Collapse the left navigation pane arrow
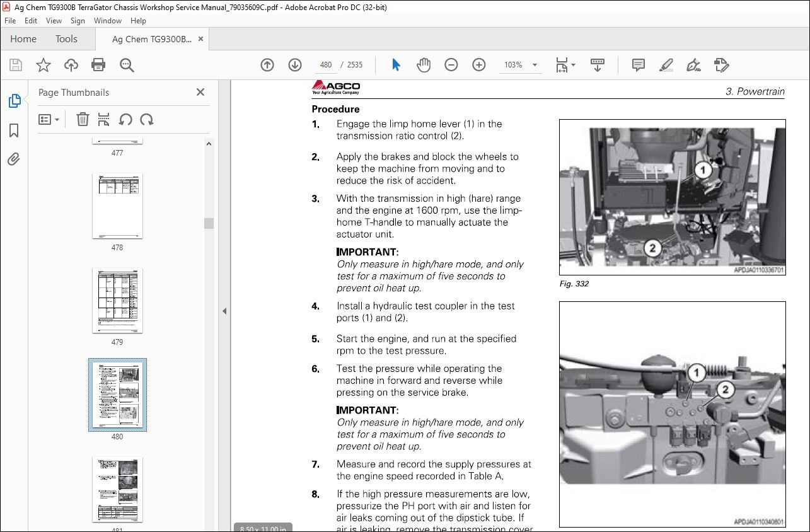The image size is (810, 532). click(224, 311)
